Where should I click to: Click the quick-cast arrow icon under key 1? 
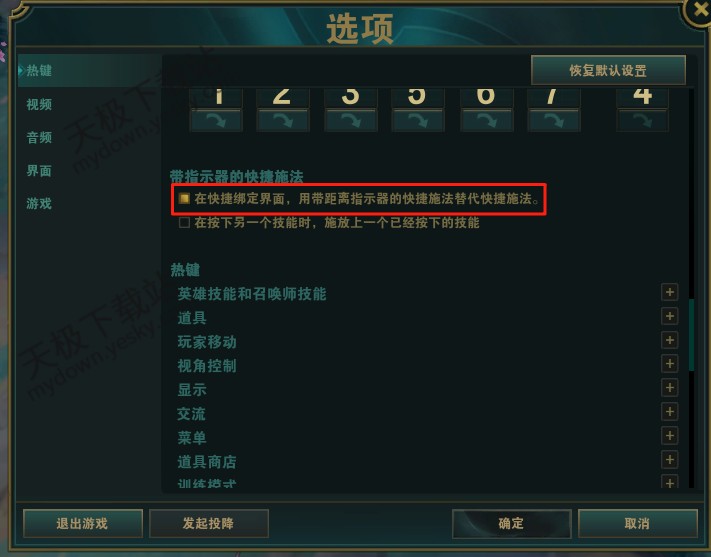pos(216,120)
